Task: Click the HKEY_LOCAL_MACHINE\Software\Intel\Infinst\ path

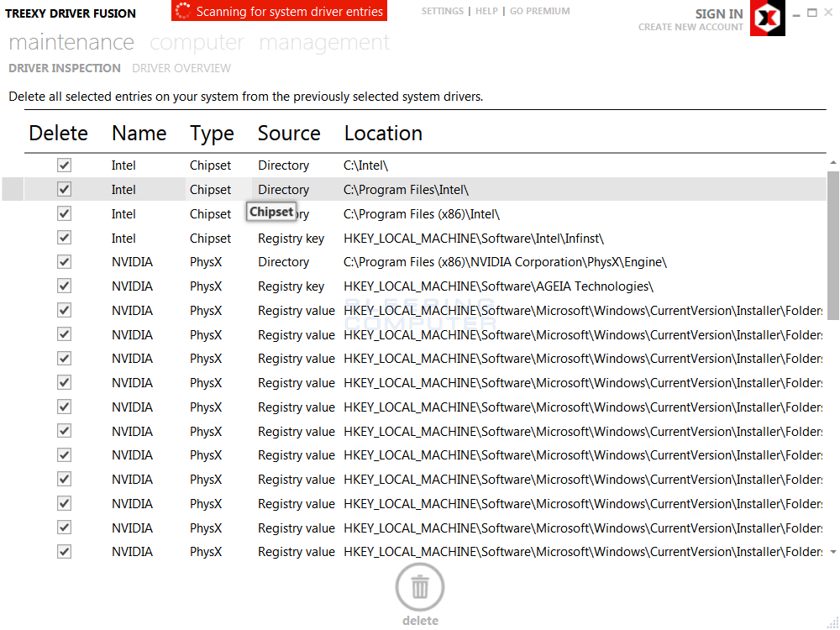Action: tap(474, 239)
